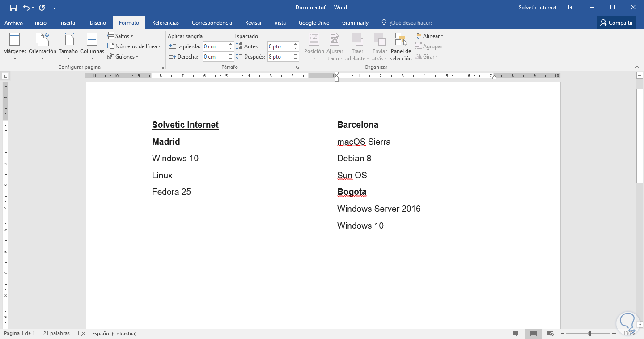644x339 pixels.
Task: Open the undo history dropdown arrow
Action: 33,8
